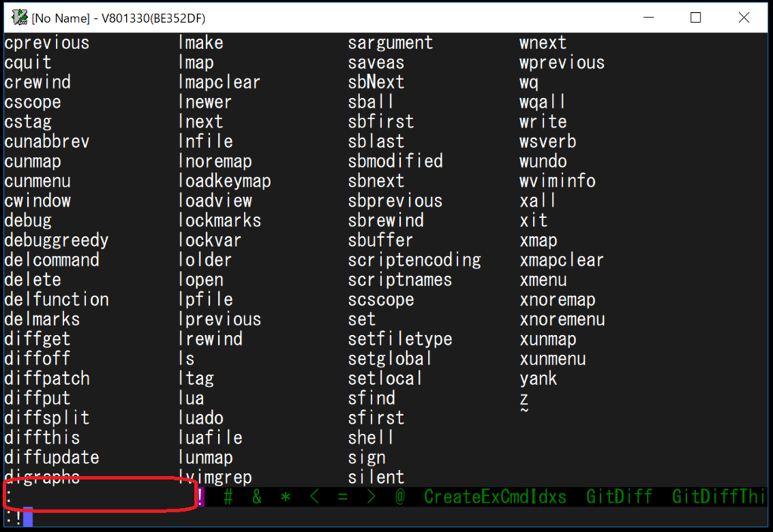Click the 'lockmarks' command text
The image size is (773, 532).
tap(220, 220)
